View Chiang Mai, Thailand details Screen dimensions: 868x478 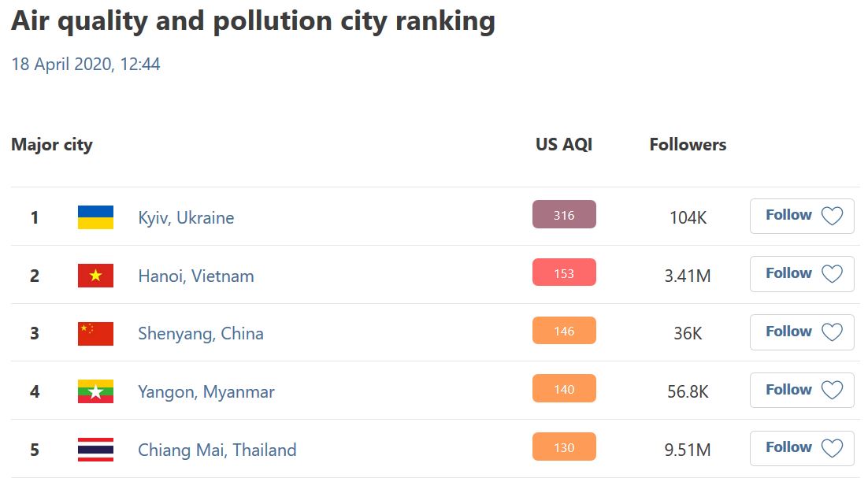(x=217, y=450)
